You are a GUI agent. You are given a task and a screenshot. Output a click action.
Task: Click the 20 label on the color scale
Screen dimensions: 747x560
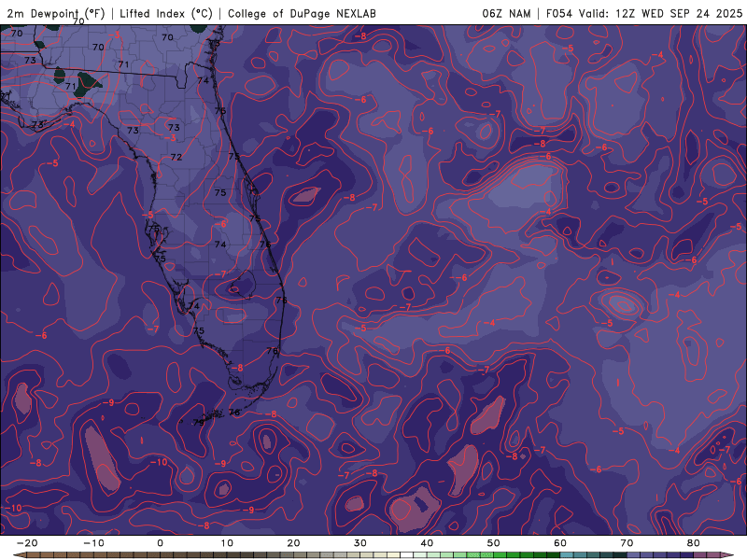[293, 543]
